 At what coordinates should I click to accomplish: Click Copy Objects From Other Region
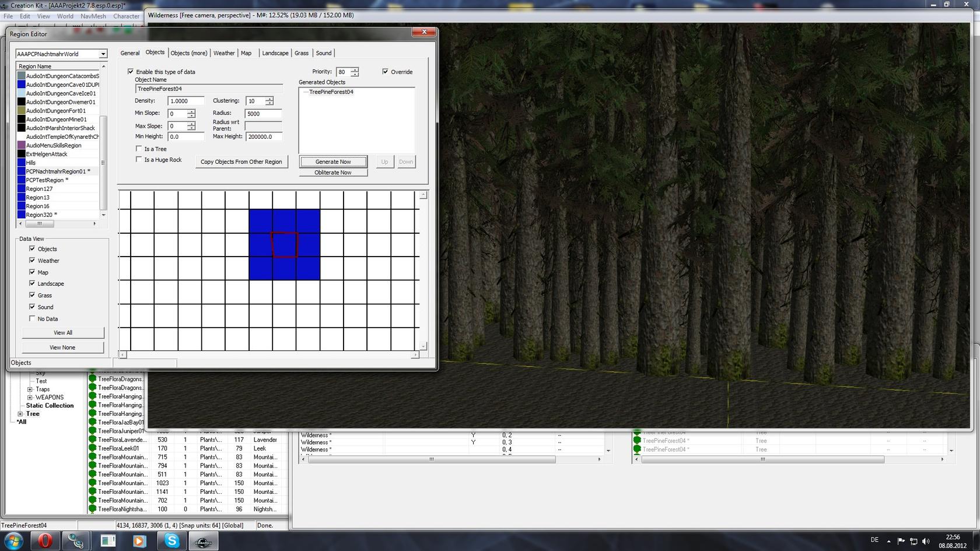(x=241, y=162)
